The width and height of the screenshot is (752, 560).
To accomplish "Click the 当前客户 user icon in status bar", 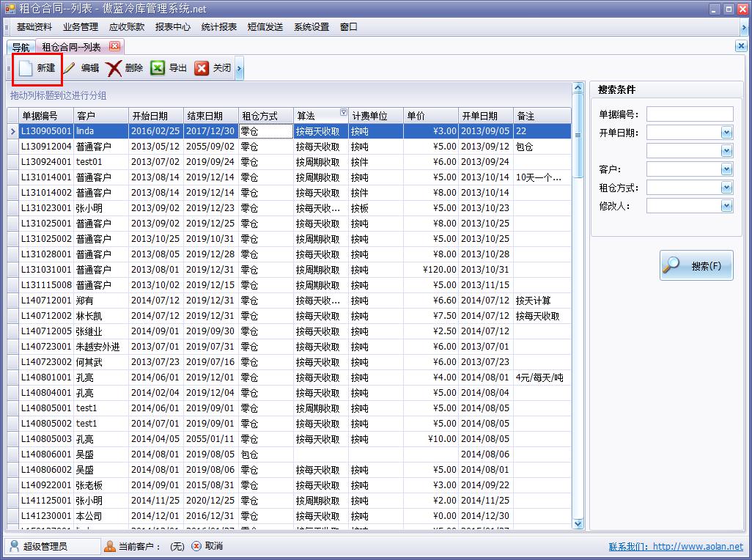I will 110,546.
